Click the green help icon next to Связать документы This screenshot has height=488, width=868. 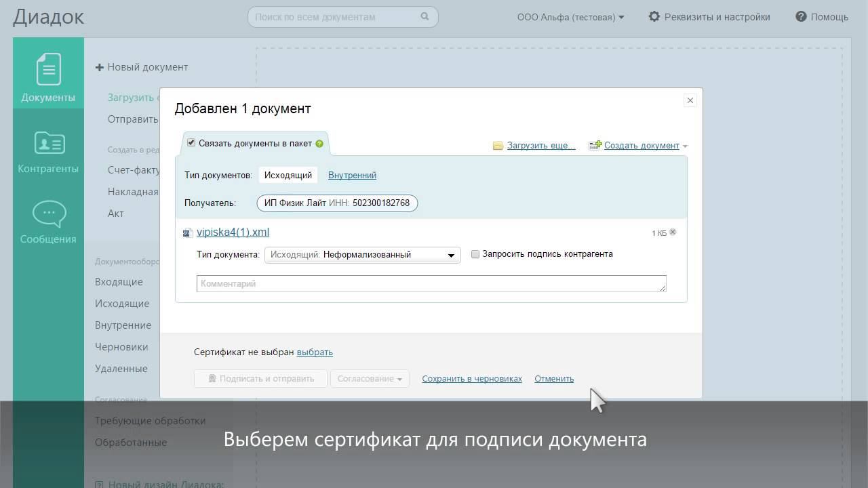[x=319, y=144]
